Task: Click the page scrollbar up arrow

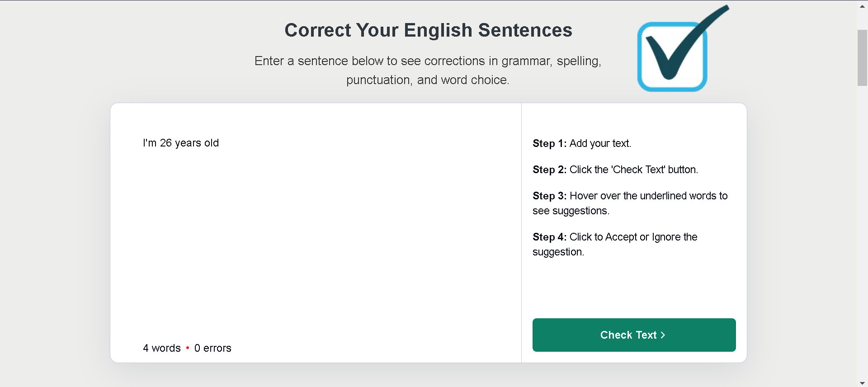Action: pyautogui.click(x=862, y=6)
